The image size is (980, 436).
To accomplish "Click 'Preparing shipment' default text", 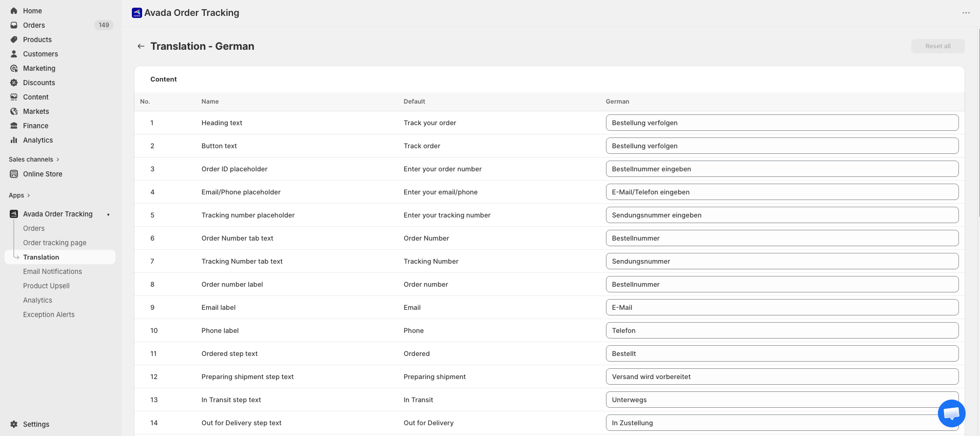I will click(435, 376).
